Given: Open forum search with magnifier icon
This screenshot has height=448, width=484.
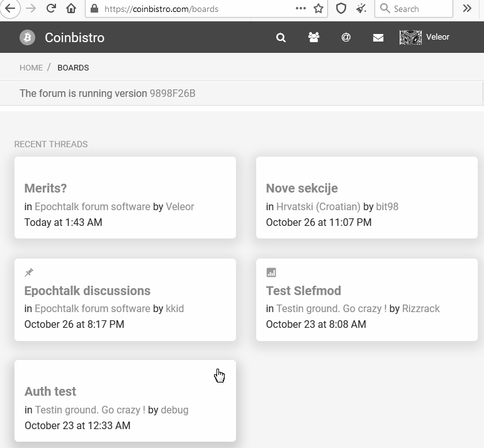Looking at the screenshot, I should coord(281,38).
